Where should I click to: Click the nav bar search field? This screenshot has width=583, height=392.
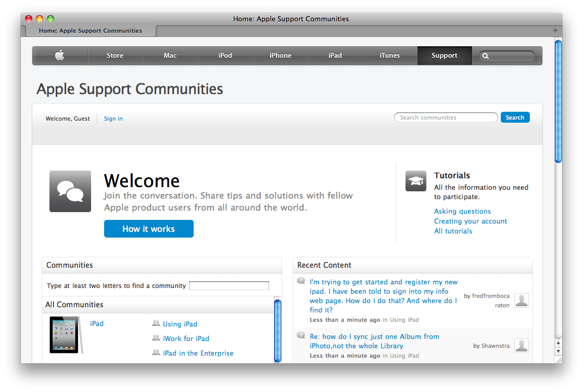pos(507,56)
